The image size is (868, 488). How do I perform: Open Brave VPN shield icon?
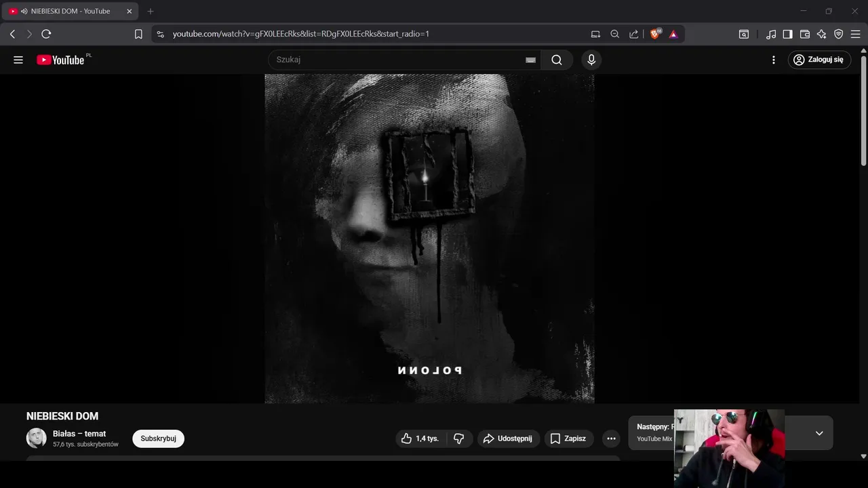pyautogui.click(x=839, y=34)
